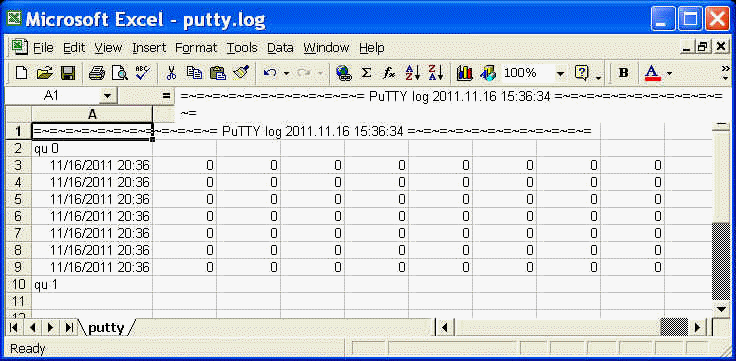
Task: Cut selection with the scissors icon
Action: click(171, 73)
